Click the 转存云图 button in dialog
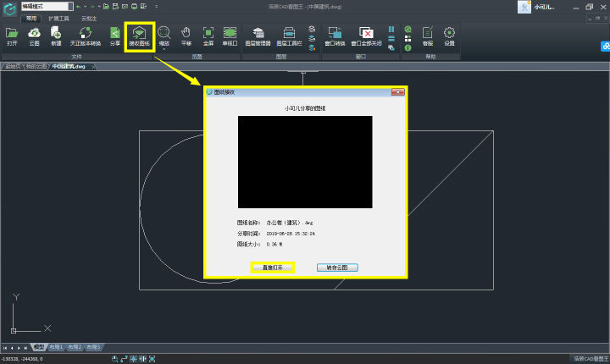This screenshot has width=610, height=364. coord(337,267)
